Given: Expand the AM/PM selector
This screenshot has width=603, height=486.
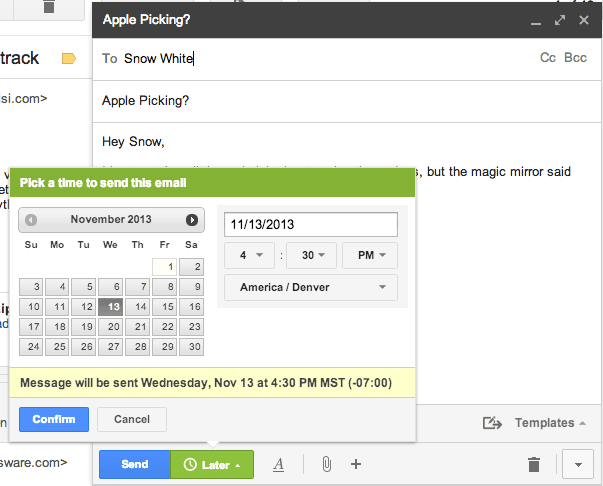Looking at the screenshot, I should (370, 255).
